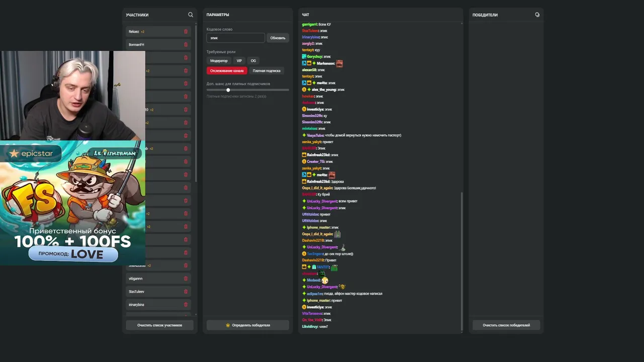This screenshot has height=362, width=644.
Task: Delete irinarybina via the trash icon
Action: [186, 305]
